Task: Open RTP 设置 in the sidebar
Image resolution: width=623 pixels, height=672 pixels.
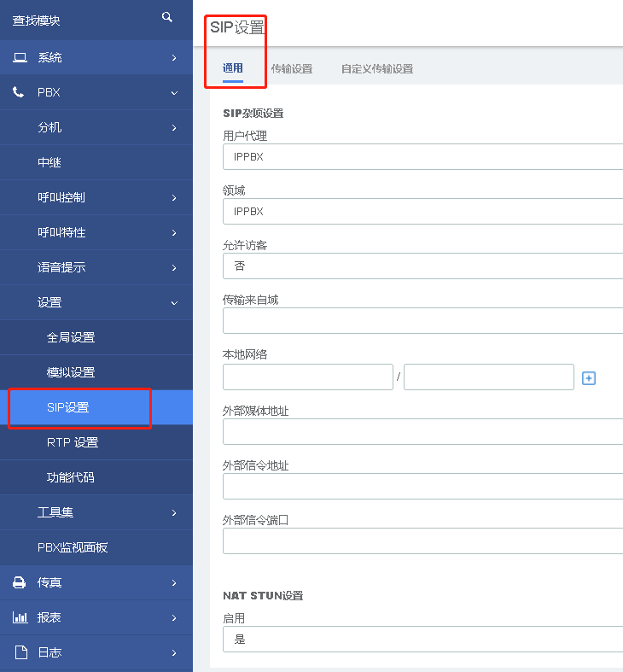Action: click(x=96, y=442)
